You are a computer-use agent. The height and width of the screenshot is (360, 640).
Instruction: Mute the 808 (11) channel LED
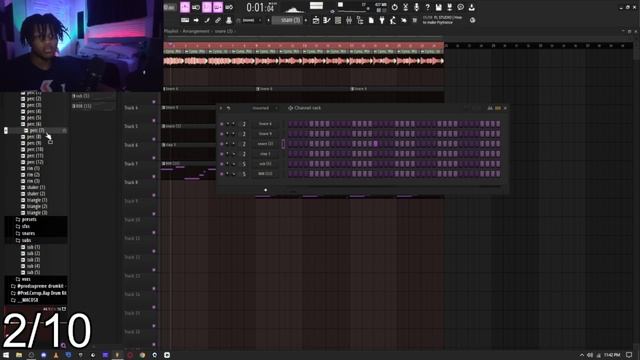222,174
